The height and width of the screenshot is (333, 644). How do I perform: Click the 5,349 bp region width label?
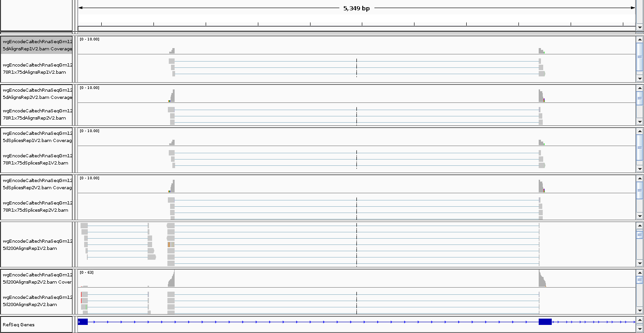(x=356, y=8)
